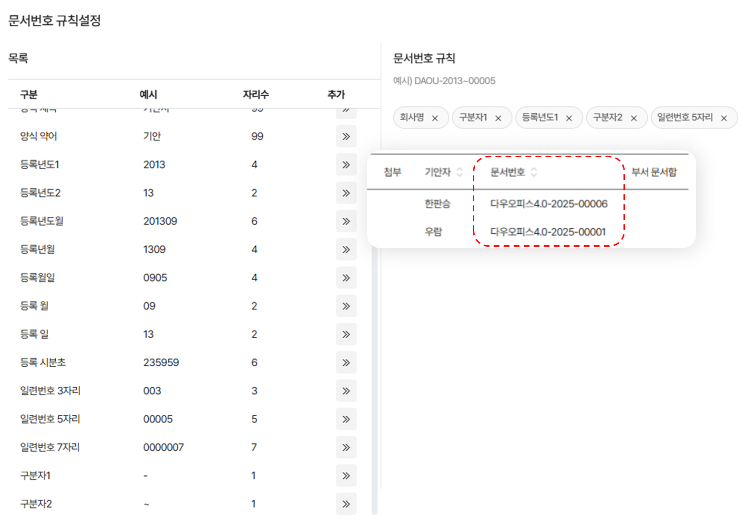Remove the 등록년도1 tag
Image resolution: width=756 pixels, height=532 pixels.
coord(569,118)
